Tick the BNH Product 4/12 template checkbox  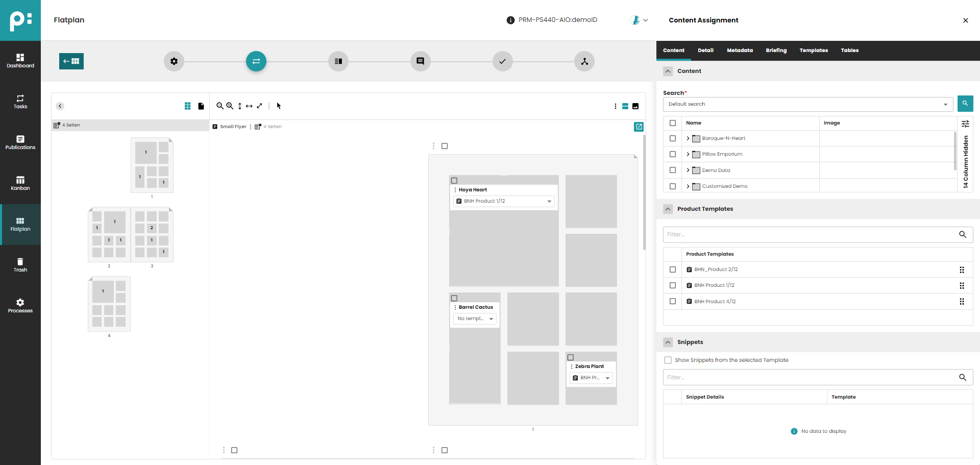pyautogui.click(x=673, y=302)
